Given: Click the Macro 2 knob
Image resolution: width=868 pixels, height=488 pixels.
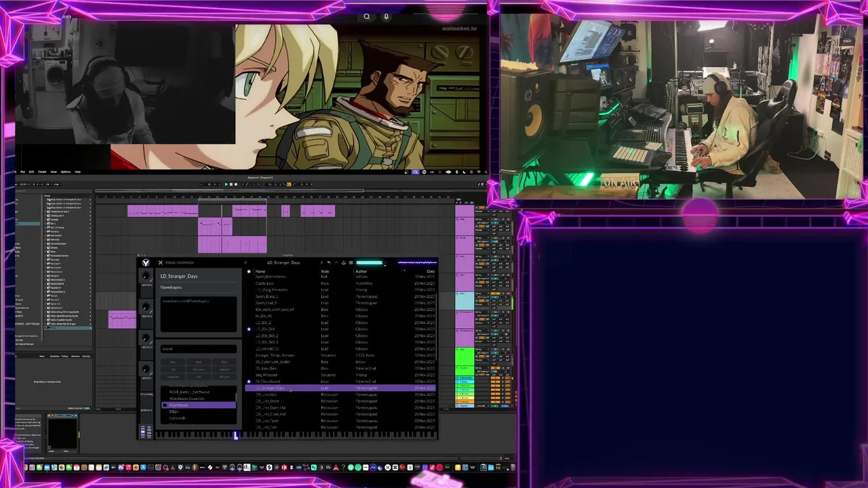Looking at the screenshot, I should click(146, 307).
